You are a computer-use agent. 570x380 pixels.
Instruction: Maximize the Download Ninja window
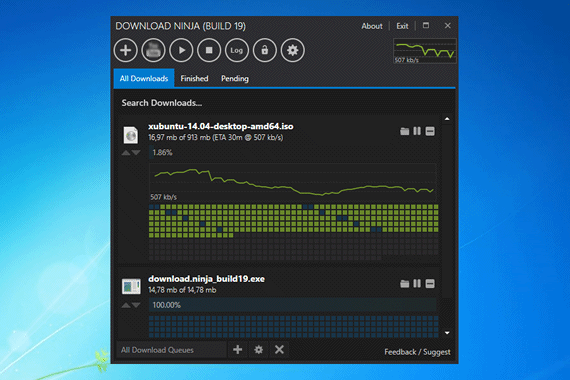click(x=426, y=25)
